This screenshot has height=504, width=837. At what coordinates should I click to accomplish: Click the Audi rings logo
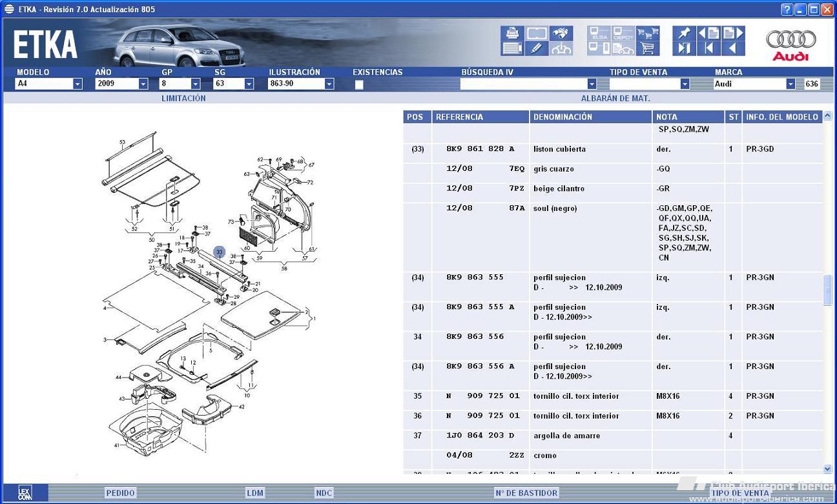(x=790, y=39)
